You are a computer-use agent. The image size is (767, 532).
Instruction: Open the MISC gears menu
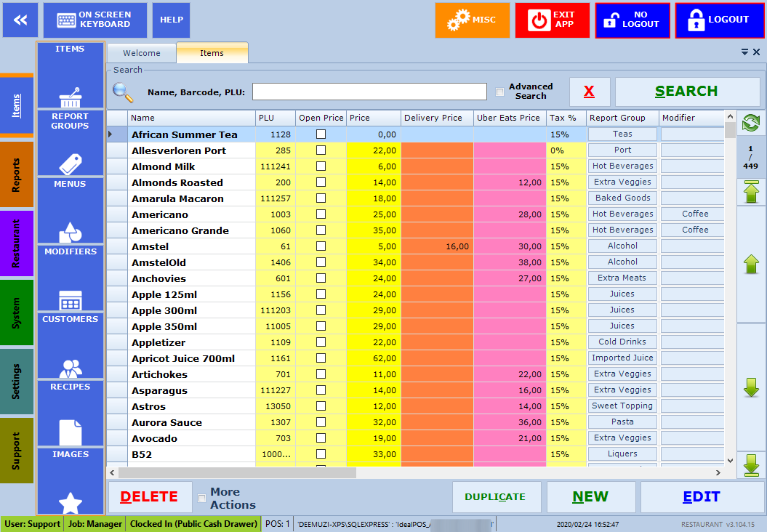(472, 20)
